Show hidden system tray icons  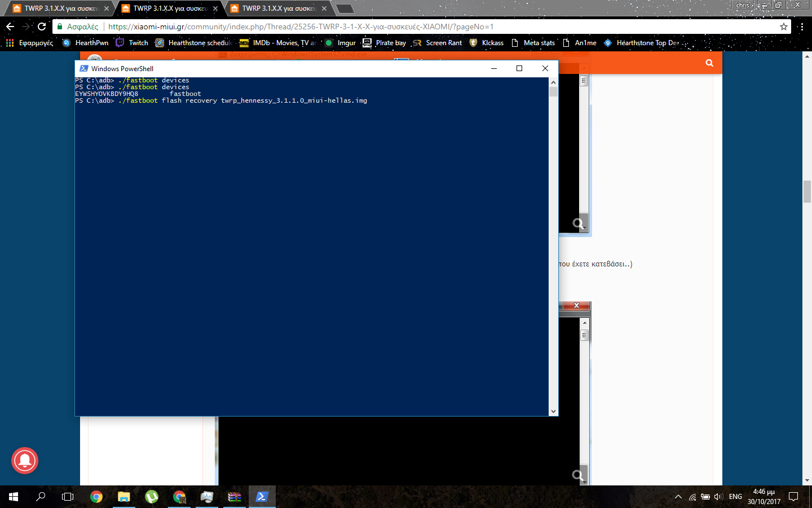678,497
